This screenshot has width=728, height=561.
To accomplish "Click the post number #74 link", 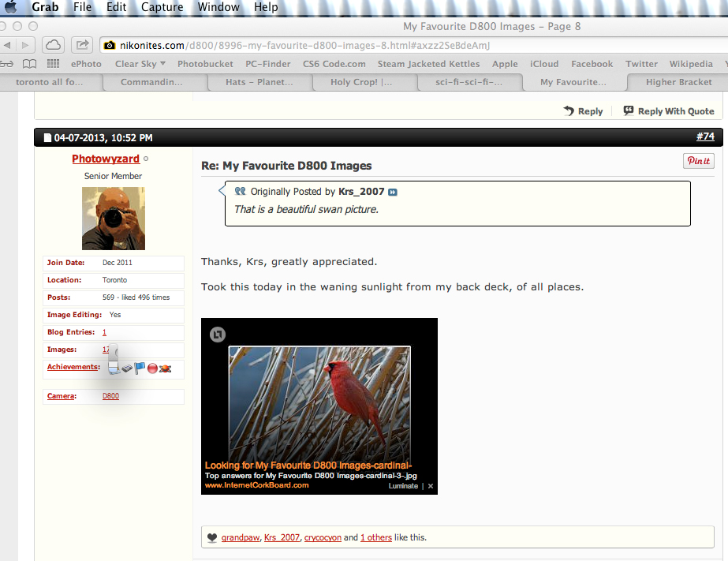I will pos(705,137).
